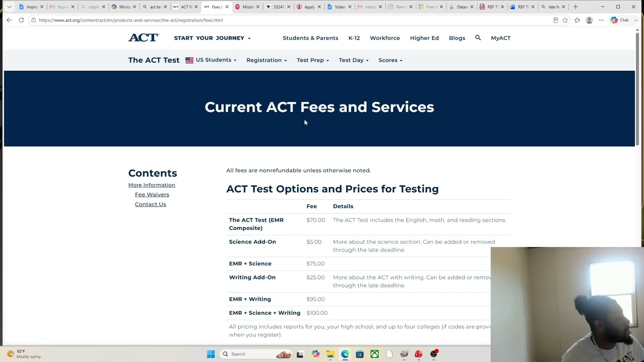Screen dimensions: 644x362
Task: Reload the page with the refresh icon
Action: 21,20
